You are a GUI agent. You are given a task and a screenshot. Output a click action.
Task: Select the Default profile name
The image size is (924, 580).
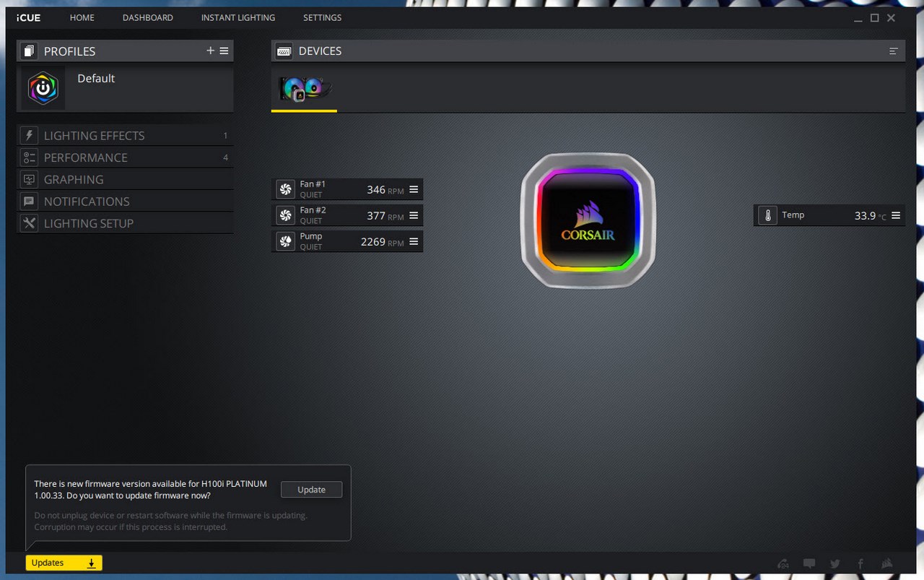click(96, 78)
